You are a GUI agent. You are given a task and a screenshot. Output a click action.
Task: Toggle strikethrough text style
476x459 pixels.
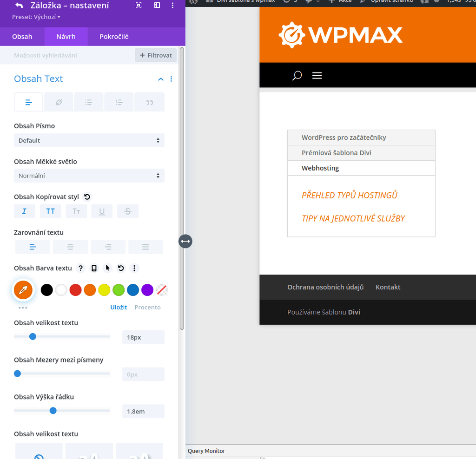(x=128, y=211)
